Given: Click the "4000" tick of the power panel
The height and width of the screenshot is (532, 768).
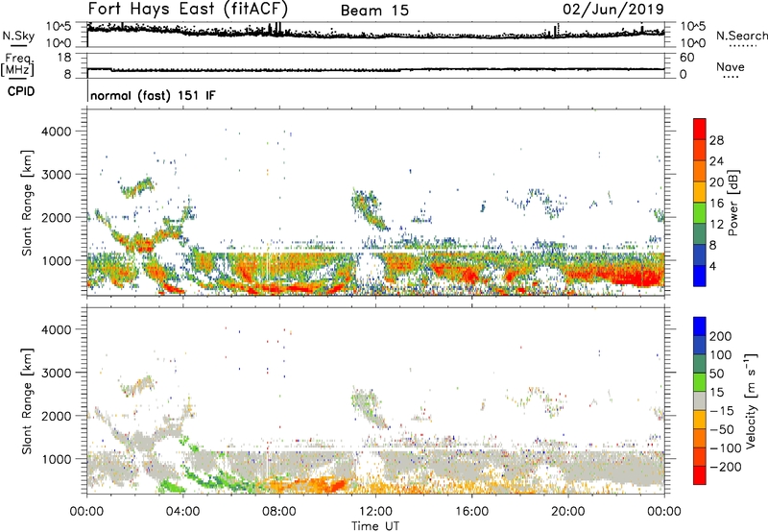Looking at the screenshot, I should (56, 132).
